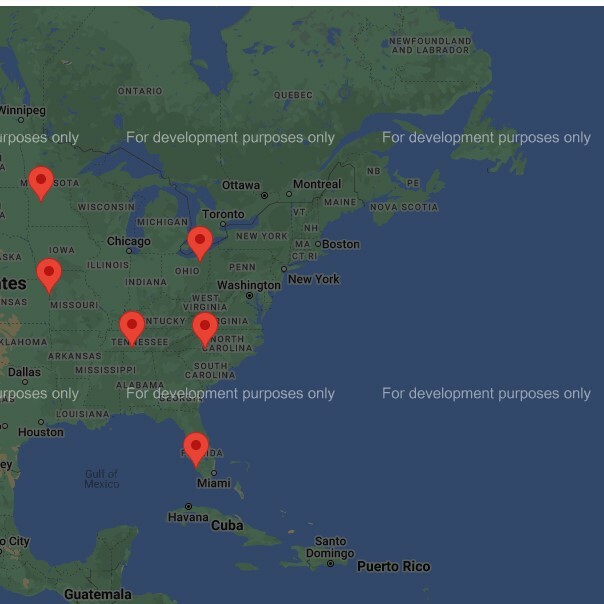Select the MICHIGAN state label
Viewport: 604px width, 604px height.
tap(163, 222)
